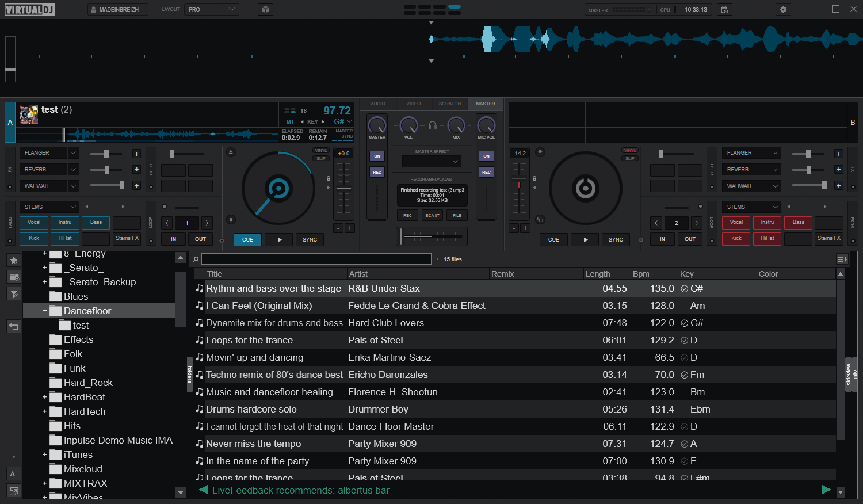The height and width of the screenshot is (504, 863).
Task: Go to previous LiveFeedback recommendation arrow
Action: point(203,490)
